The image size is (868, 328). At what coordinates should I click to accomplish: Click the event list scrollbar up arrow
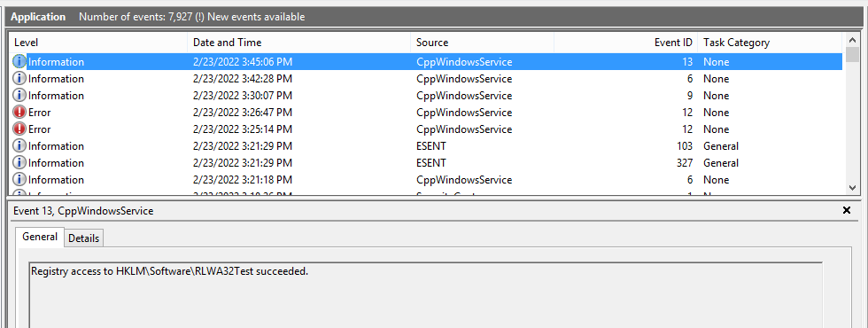[852, 41]
